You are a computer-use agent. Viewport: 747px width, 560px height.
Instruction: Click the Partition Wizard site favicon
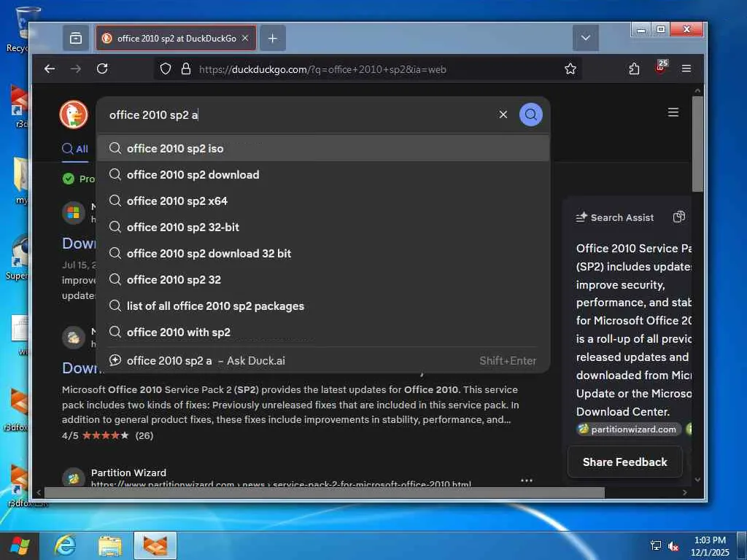pos(74,478)
